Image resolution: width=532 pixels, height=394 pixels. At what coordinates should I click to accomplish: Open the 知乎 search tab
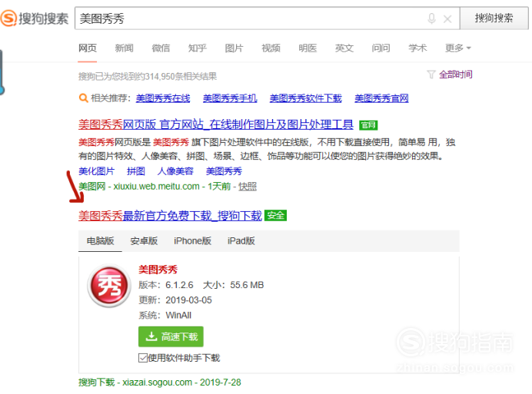tap(198, 48)
